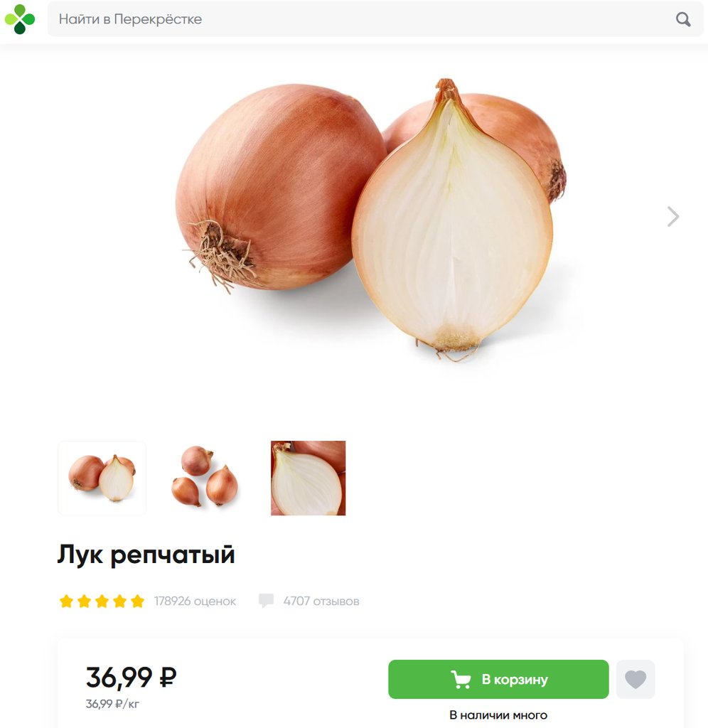Image resolution: width=708 pixels, height=728 pixels.
Task: Click the 'В наличии много' stock label
Action: [x=498, y=715]
